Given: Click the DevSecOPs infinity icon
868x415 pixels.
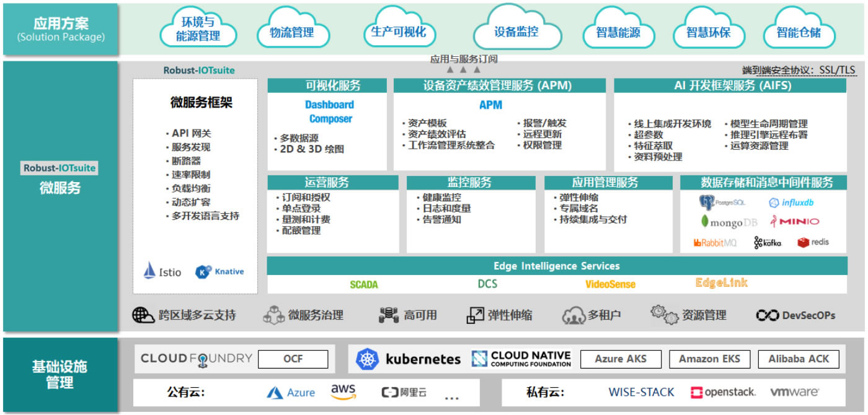Looking at the screenshot, I should pyautogui.click(x=767, y=315).
